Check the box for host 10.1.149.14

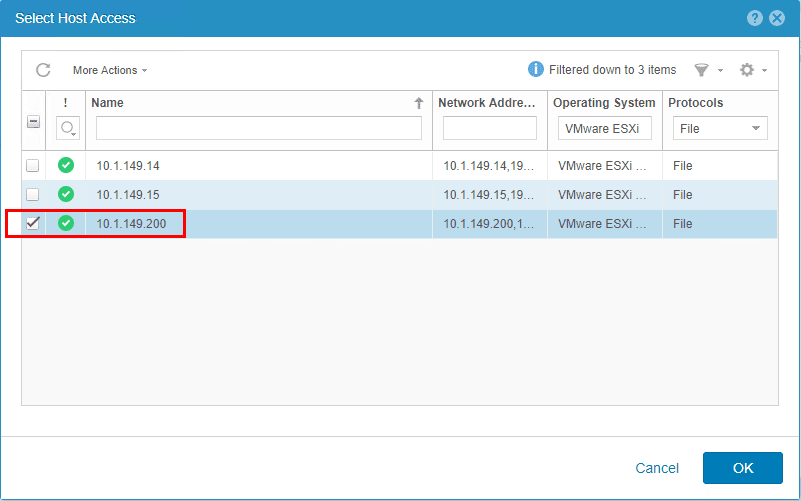pos(33,166)
